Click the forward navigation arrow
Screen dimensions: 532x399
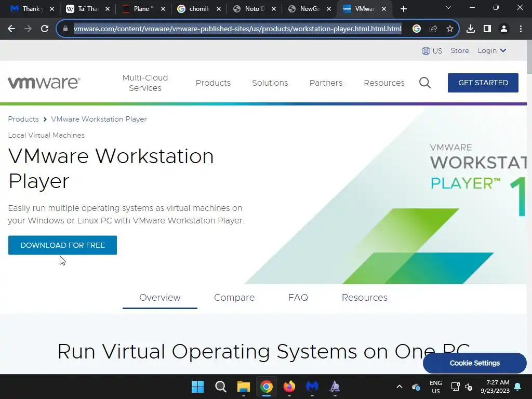[28, 29]
